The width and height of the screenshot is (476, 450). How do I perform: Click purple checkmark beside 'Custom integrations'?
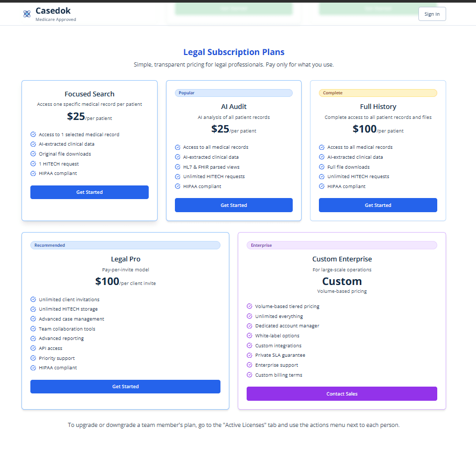(x=250, y=346)
